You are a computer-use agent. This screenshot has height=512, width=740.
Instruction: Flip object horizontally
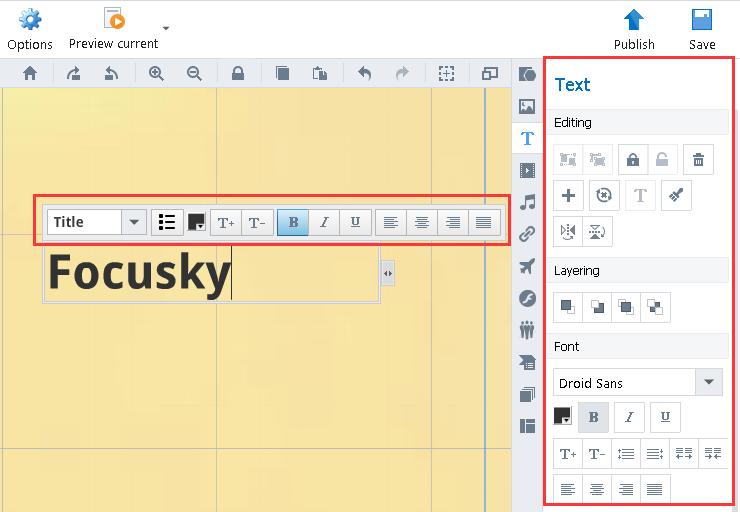568,231
